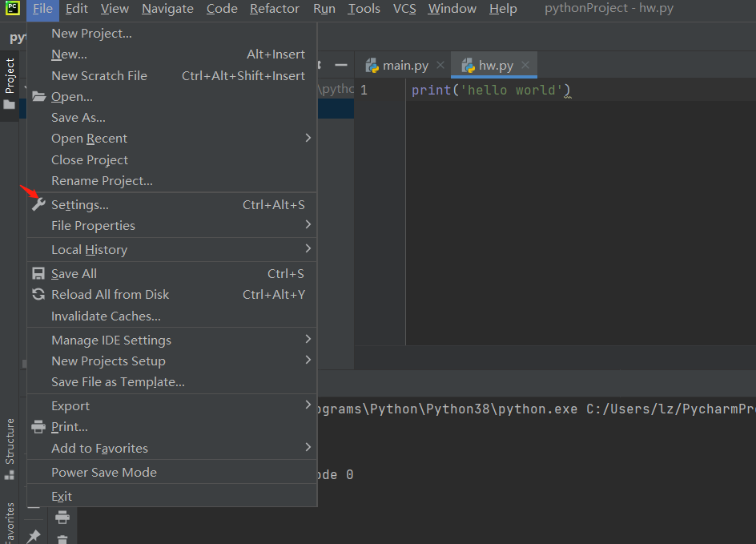Click the Structure tool window icon
This screenshot has width=756, height=544.
click(9, 476)
